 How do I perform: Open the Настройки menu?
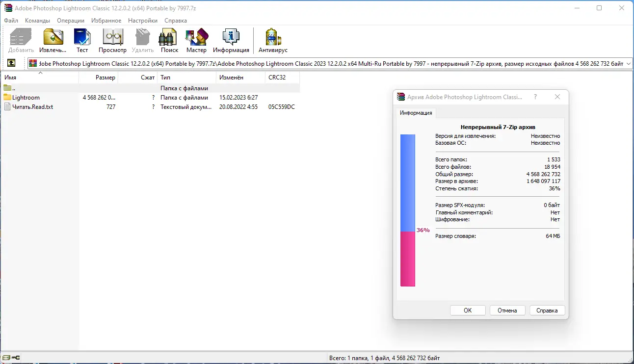pyautogui.click(x=143, y=21)
